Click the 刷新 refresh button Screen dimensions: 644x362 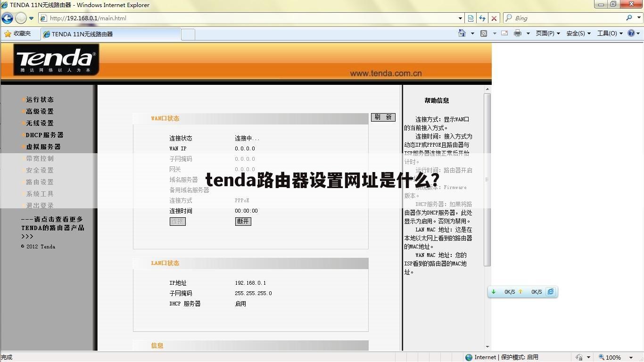click(383, 117)
